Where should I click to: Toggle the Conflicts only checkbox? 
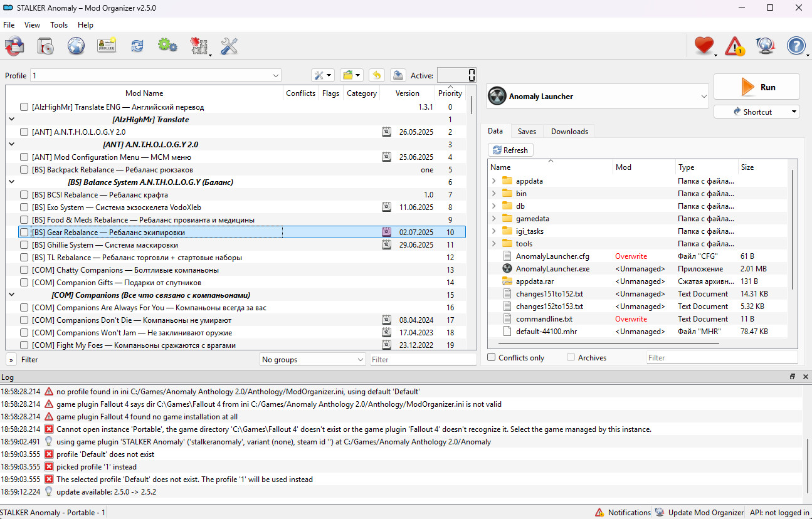click(492, 358)
